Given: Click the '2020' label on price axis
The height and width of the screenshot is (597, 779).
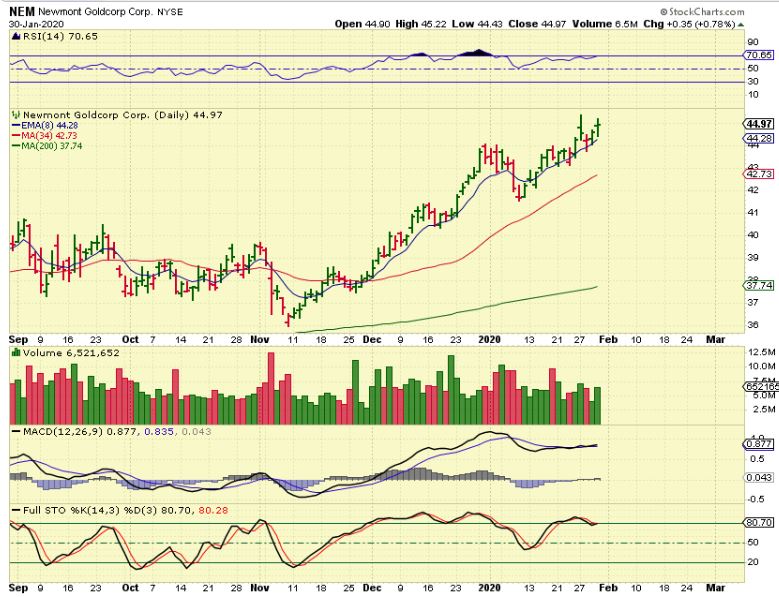Looking at the screenshot, I should point(489,340).
